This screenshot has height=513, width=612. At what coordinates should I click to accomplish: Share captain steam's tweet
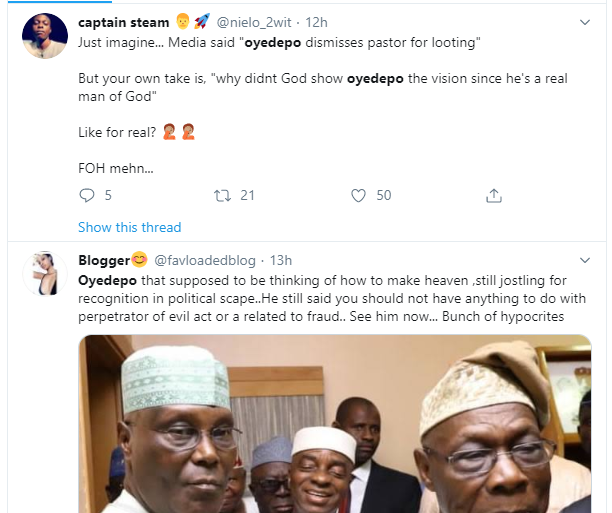coord(493,195)
